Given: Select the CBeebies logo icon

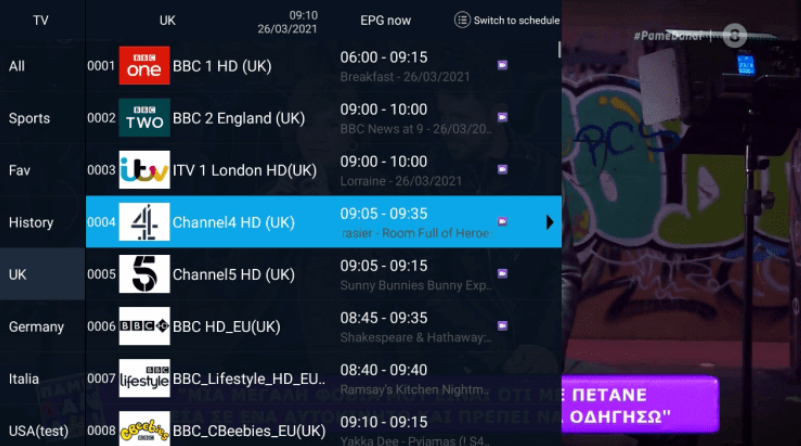Looking at the screenshot, I should [144, 429].
